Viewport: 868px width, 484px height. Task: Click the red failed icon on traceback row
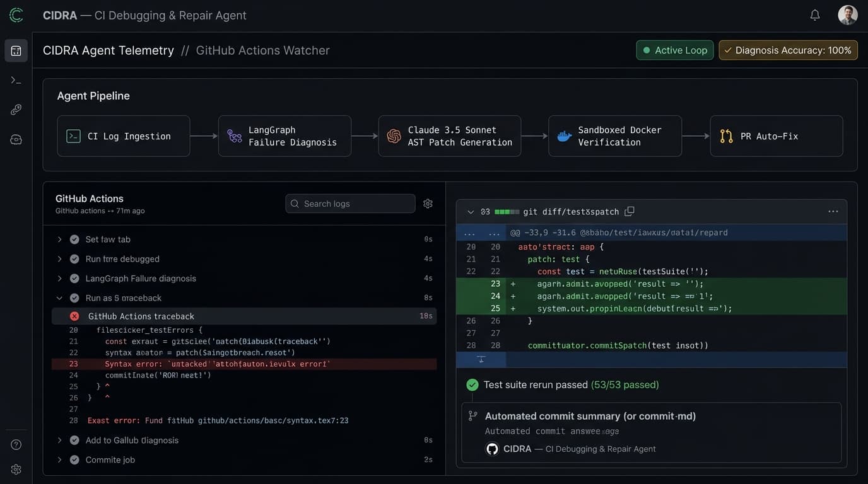pyautogui.click(x=74, y=316)
